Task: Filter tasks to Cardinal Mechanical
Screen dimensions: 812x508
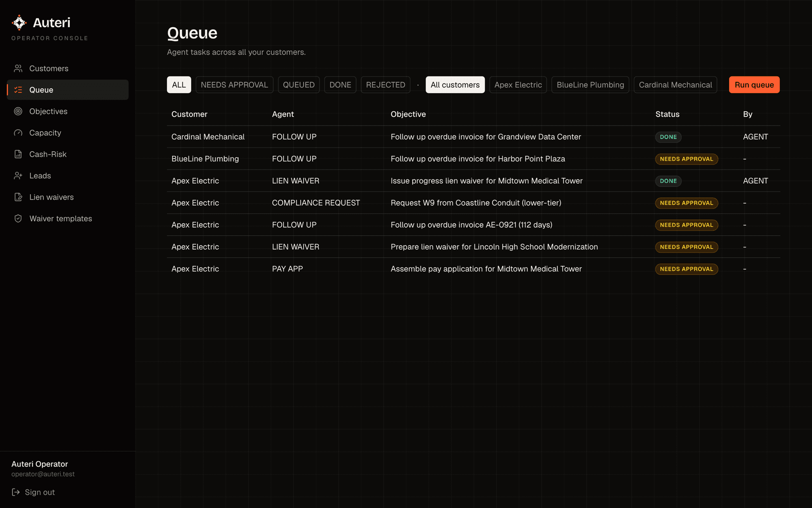Action: (x=676, y=85)
